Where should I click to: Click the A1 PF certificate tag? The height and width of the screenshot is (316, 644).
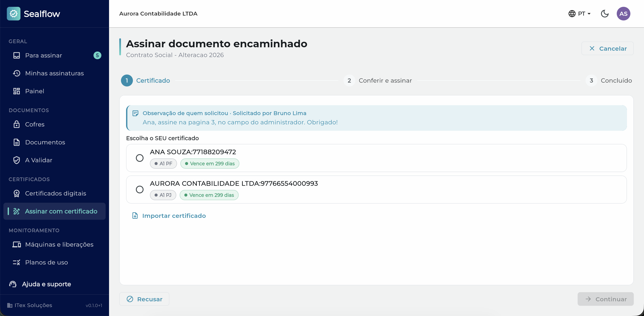pyautogui.click(x=163, y=164)
